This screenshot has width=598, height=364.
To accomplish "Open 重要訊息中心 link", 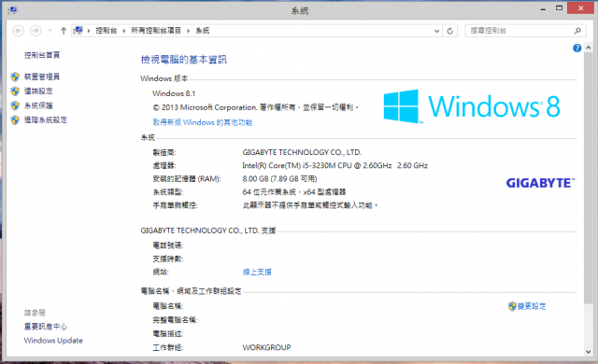I will click(46, 327).
